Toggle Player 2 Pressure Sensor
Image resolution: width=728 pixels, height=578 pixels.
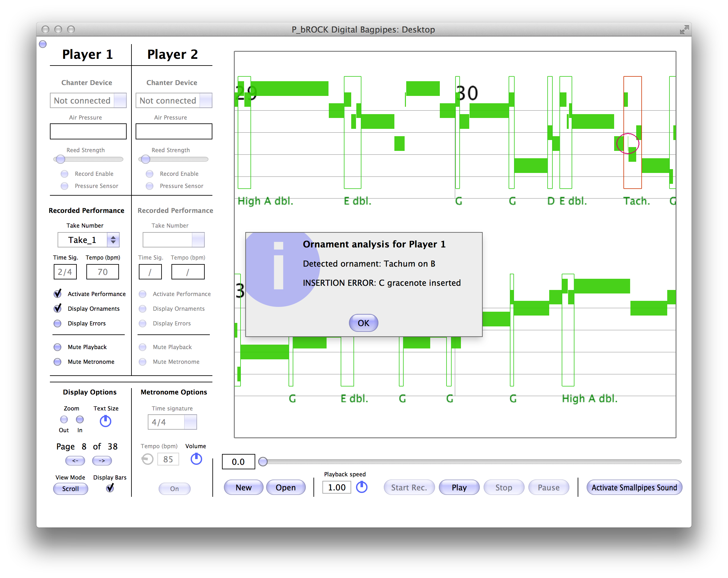[x=150, y=186]
